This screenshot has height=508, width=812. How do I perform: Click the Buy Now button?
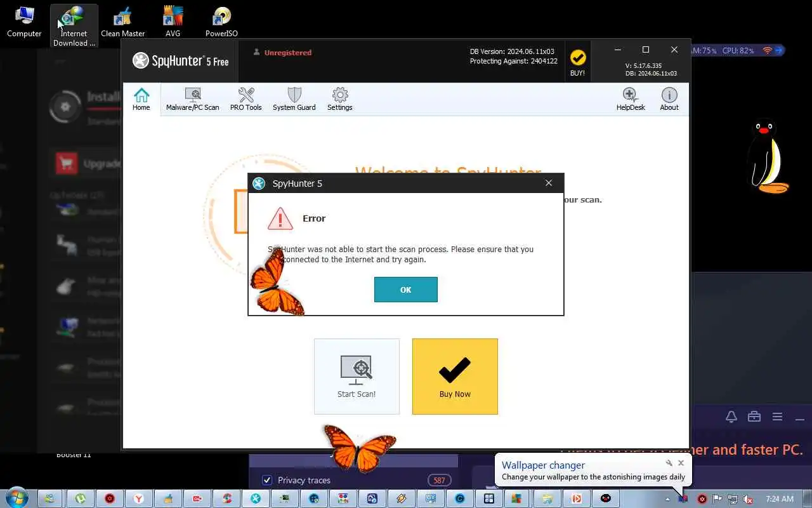(x=455, y=377)
